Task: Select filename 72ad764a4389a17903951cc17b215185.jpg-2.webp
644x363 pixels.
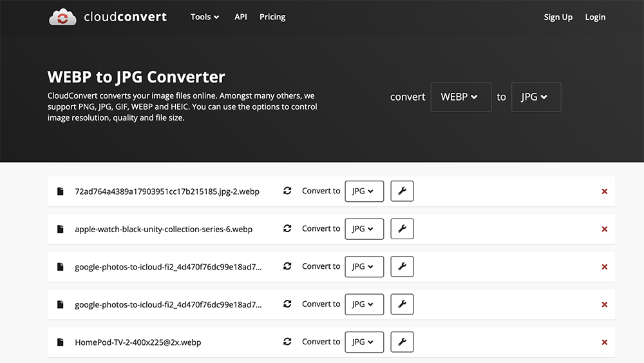Action: pos(167,191)
